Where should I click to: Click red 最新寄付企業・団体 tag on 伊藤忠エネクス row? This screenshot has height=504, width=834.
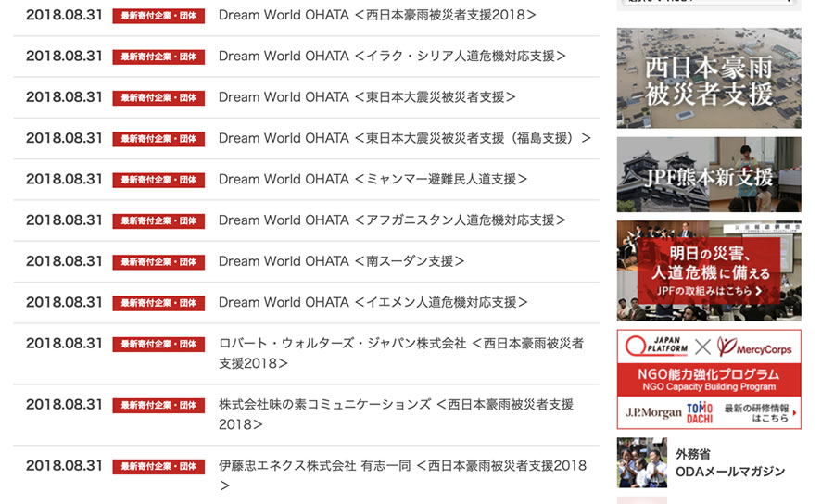[158, 466]
